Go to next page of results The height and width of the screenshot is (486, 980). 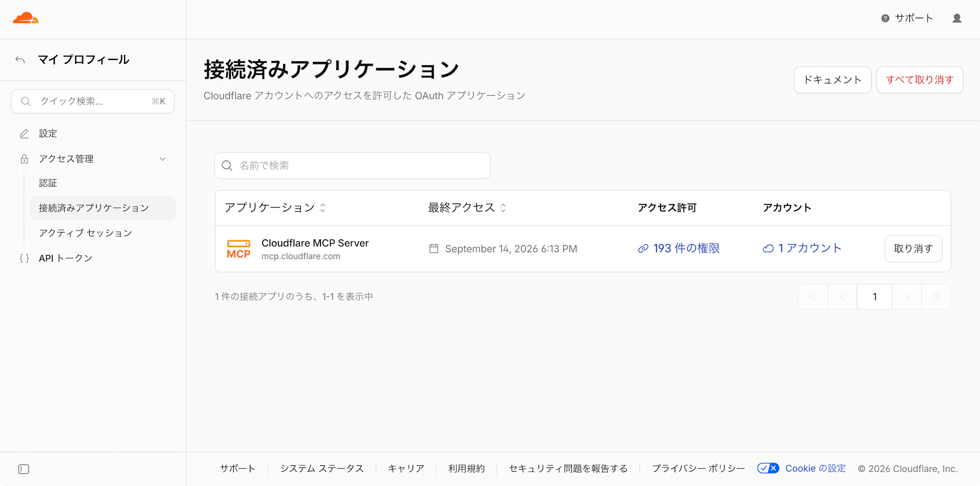(x=907, y=297)
